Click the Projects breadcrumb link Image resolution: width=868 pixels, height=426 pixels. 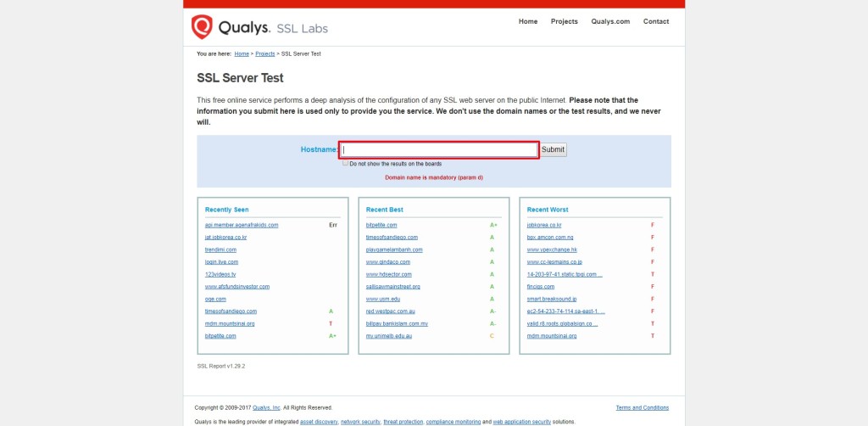click(264, 53)
